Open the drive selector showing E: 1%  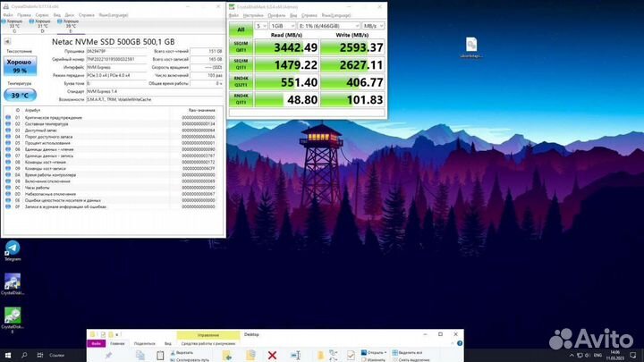tap(328, 26)
